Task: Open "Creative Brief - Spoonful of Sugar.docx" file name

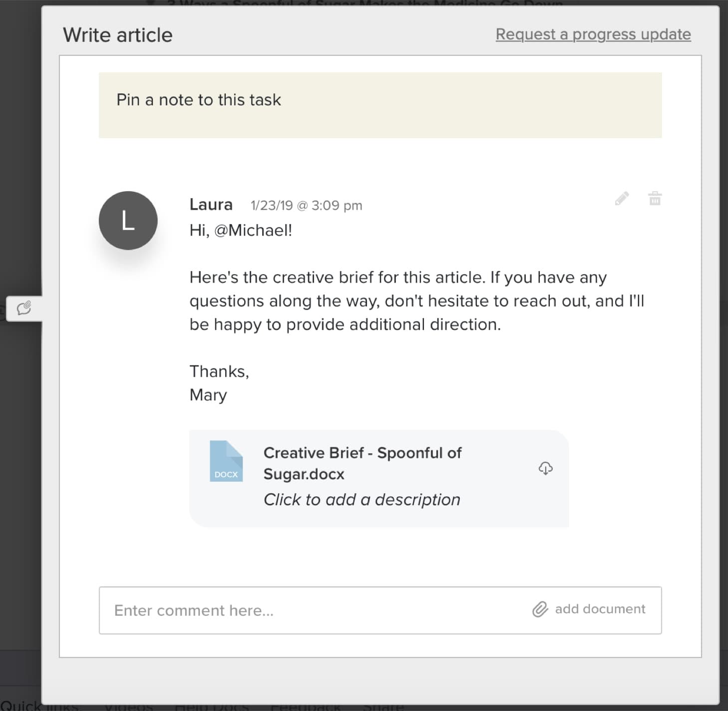Action: click(x=362, y=463)
